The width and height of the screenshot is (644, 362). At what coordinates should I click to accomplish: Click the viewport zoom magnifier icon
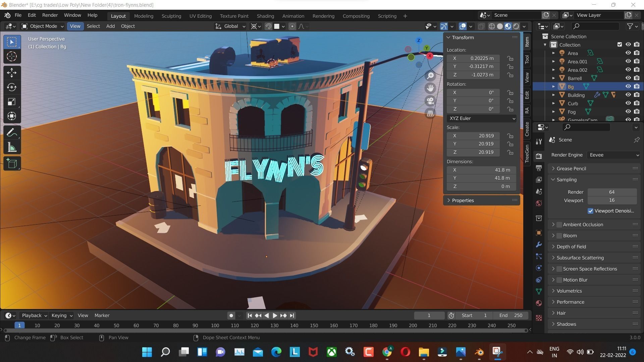430,76
